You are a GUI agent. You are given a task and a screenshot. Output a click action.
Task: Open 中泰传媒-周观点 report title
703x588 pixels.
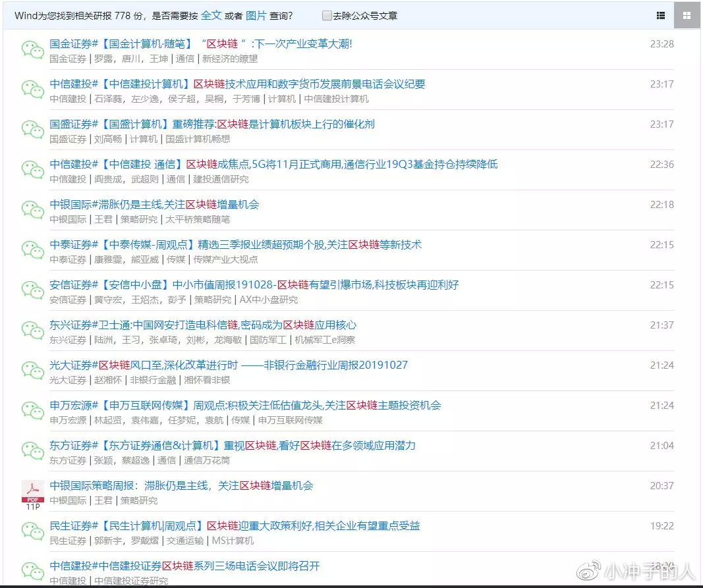[x=235, y=244]
